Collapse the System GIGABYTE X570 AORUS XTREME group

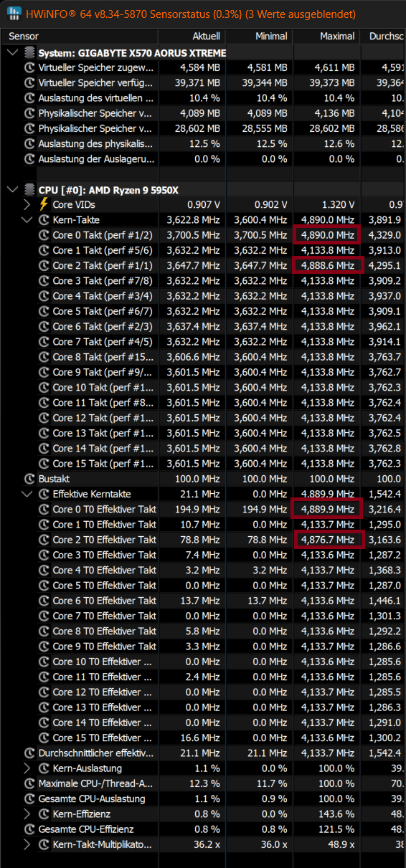pyautogui.click(x=13, y=52)
